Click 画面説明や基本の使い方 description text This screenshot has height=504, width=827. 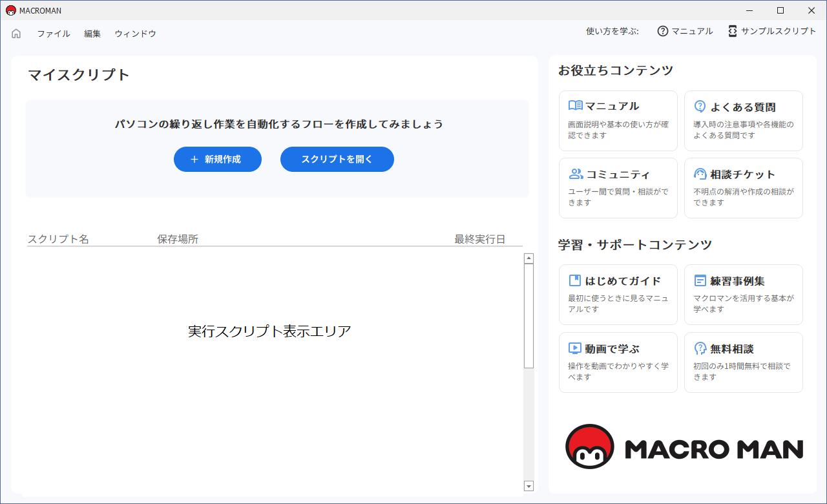(x=618, y=130)
